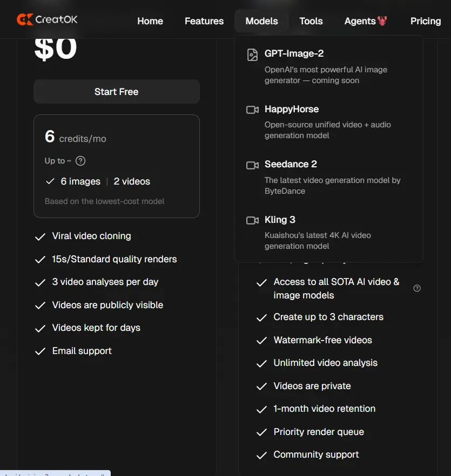Screen dimensions: 451x476
Task: Select Seedance 2 model entry
Action: point(329,177)
